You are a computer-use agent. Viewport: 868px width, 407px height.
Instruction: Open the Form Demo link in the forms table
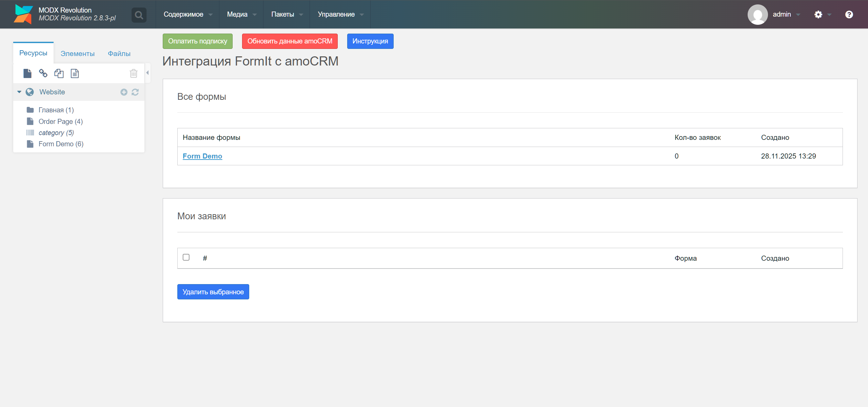[202, 156]
